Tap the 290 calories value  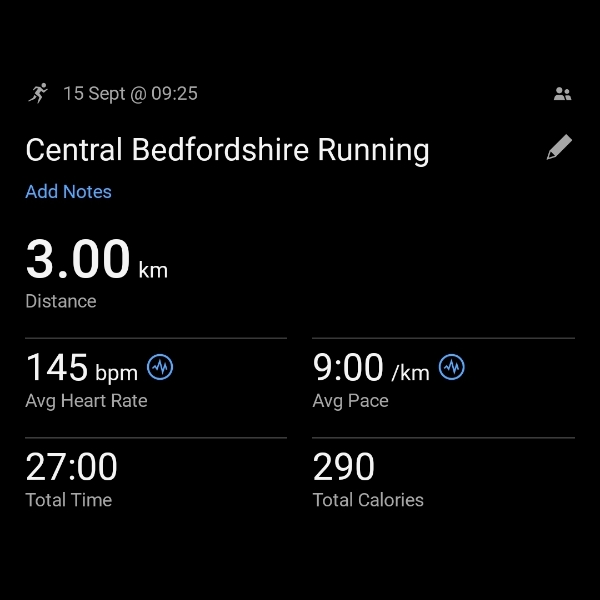click(344, 467)
